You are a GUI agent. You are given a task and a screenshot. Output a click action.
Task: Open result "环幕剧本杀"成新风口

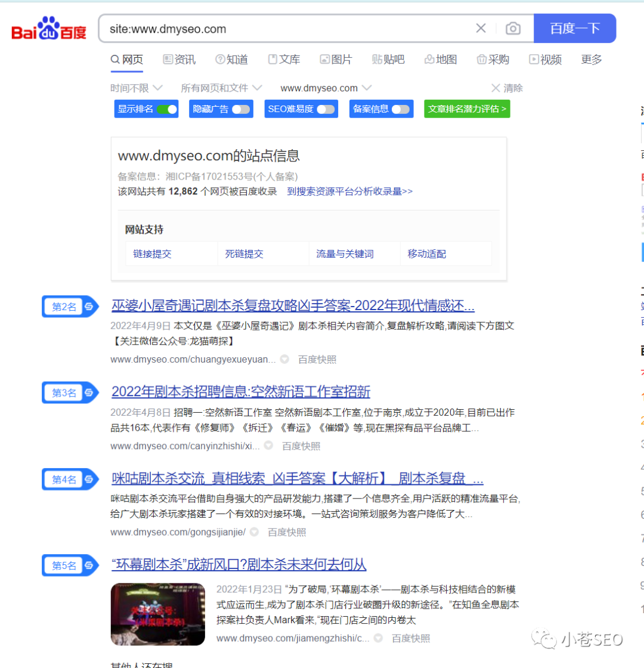click(239, 564)
